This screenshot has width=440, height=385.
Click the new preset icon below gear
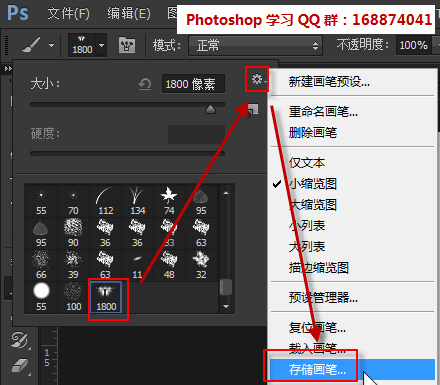(253, 110)
